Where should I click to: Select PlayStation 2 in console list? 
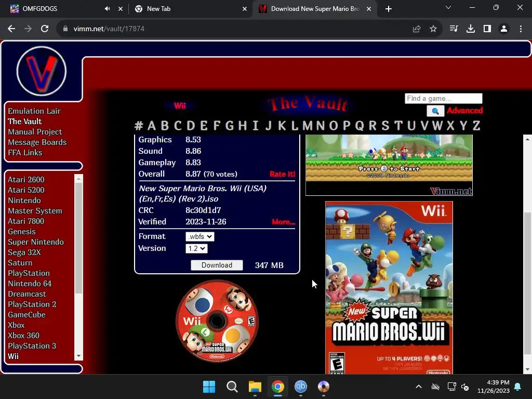[32, 304]
